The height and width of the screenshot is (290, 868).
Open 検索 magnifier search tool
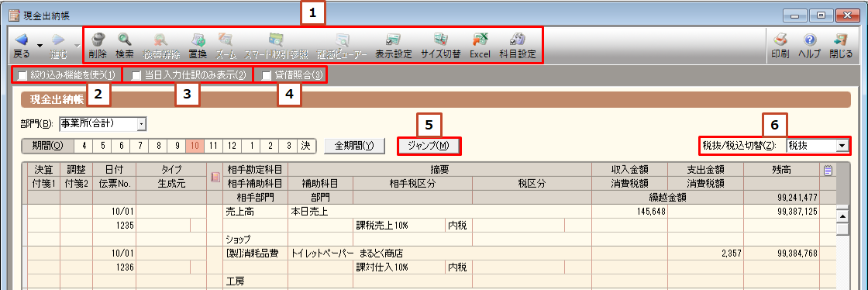[125, 45]
